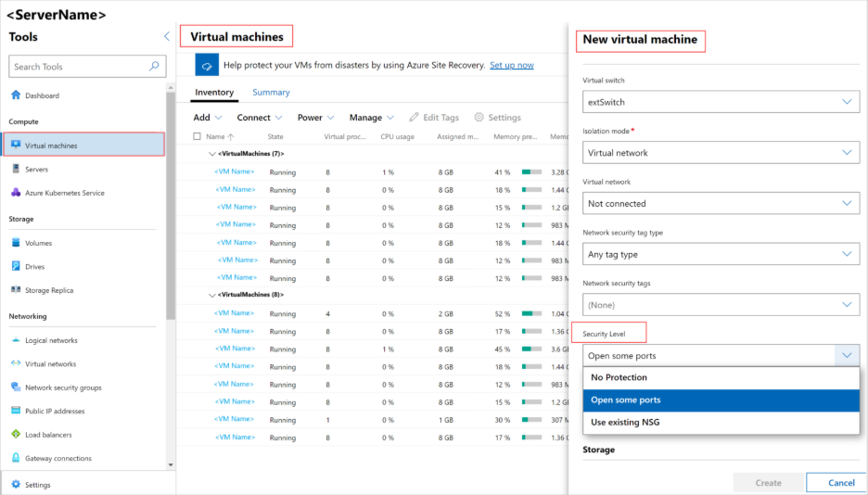Click the Volumes storage icon
The image size is (868, 495).
(x=16, y=242)
